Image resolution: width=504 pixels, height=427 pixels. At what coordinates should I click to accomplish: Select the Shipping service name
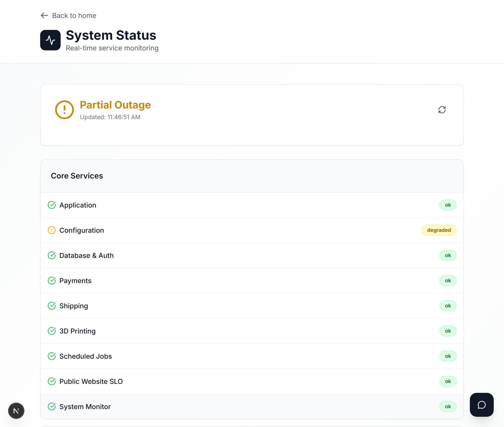74,306
